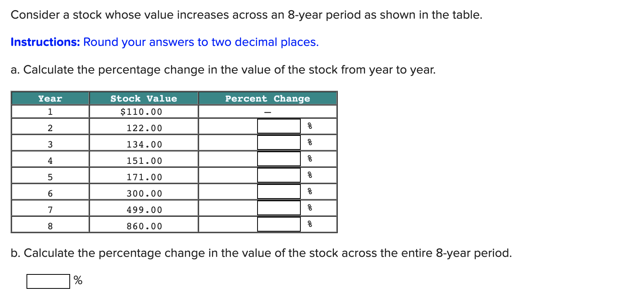The width and height of the screenshot is (644, 297).
Task: Click the percent change input for year 5
Action: [278, 174]
